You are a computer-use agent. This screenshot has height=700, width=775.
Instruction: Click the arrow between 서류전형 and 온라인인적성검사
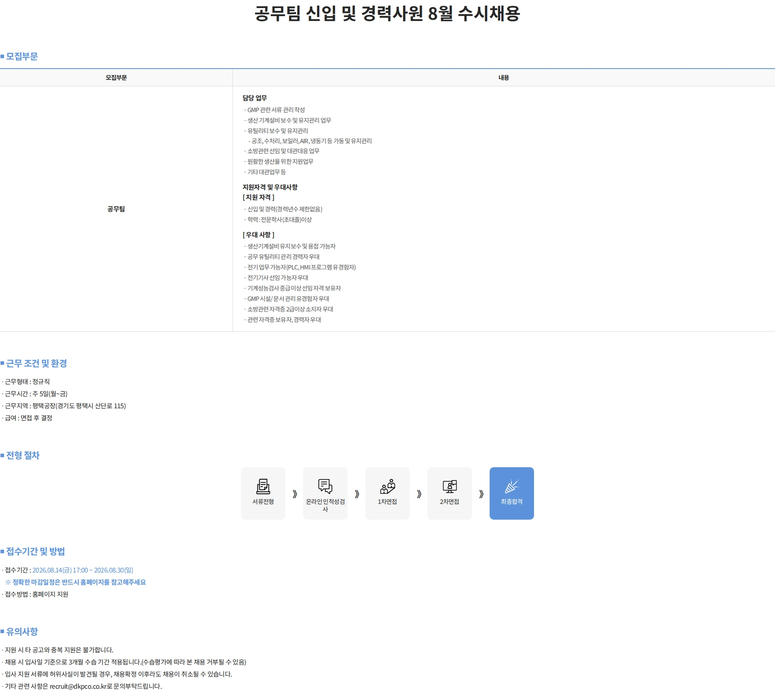(295, 494)
